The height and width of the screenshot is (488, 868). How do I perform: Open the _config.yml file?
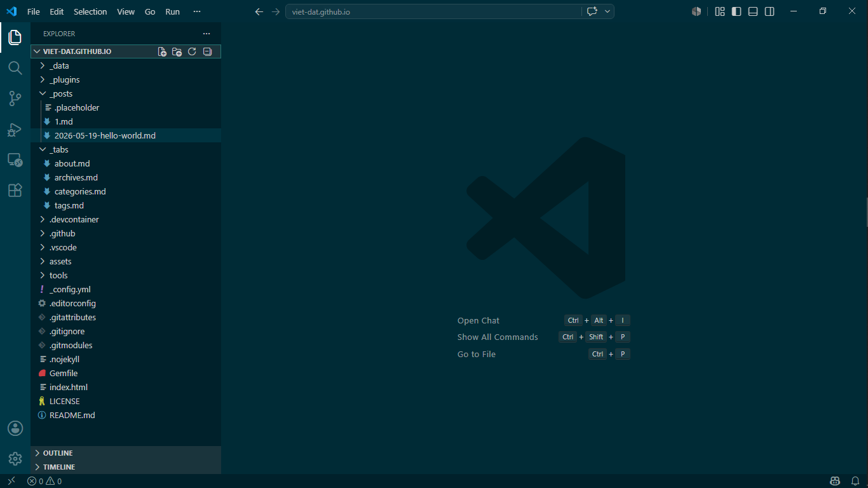pyautogui.click(x=126, y=289)
